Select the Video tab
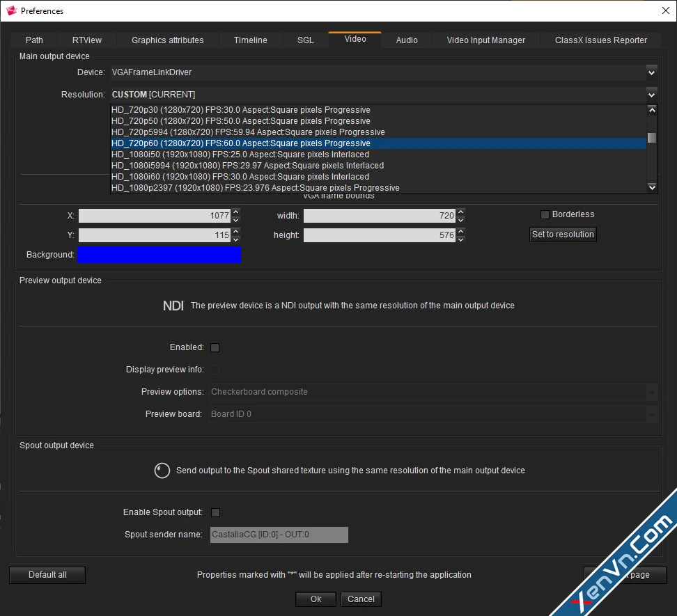677x616 pixels. click(x=355, y=39)
